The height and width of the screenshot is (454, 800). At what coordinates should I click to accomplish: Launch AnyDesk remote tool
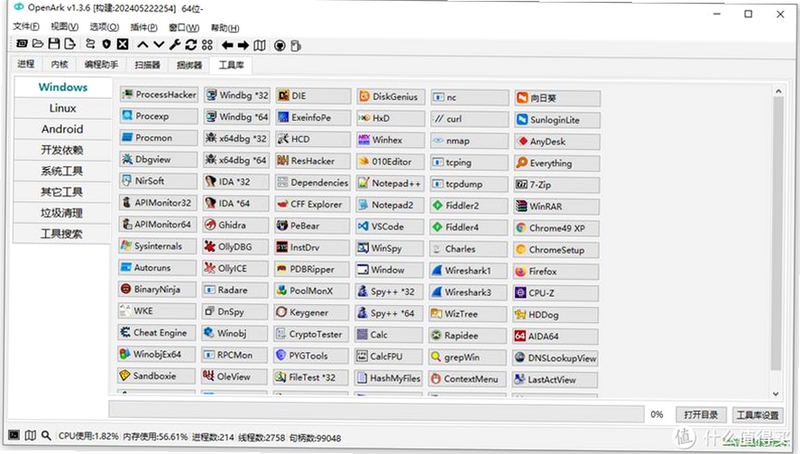pyautogui.click(x=557, y=141)
